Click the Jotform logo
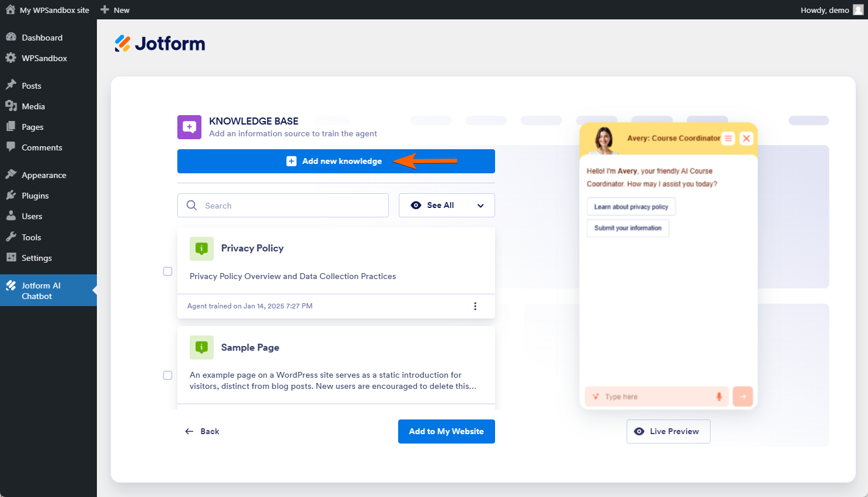The image size is (868, 497). point(160,43)
